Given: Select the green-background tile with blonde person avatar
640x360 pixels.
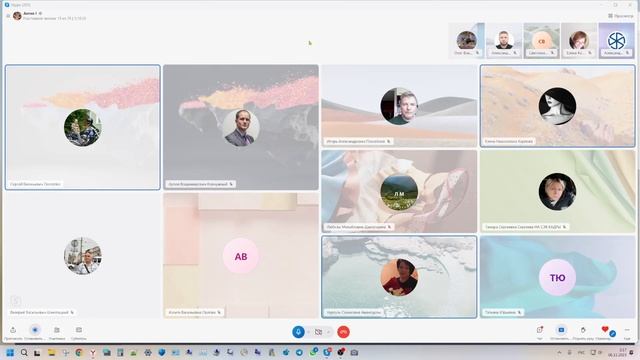Looking at the screenshot, I should (558, 191).
